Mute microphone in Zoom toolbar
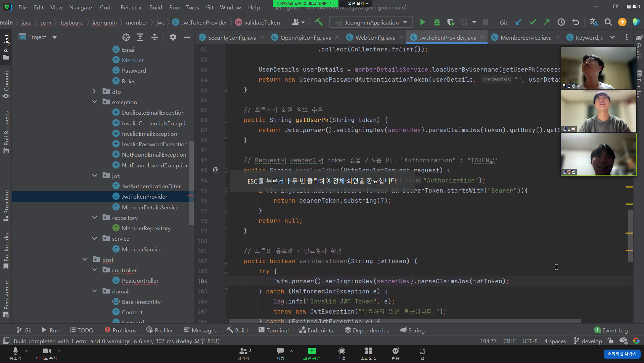The height and width of the screenshot is (363, 644). tap(15, 354)
